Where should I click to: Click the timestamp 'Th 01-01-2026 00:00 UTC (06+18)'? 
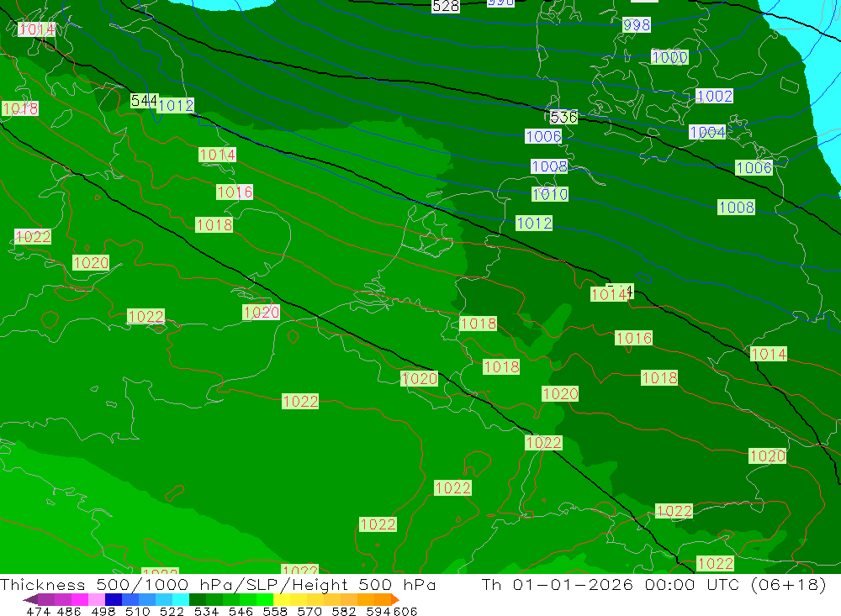click(x=653, y=584)
